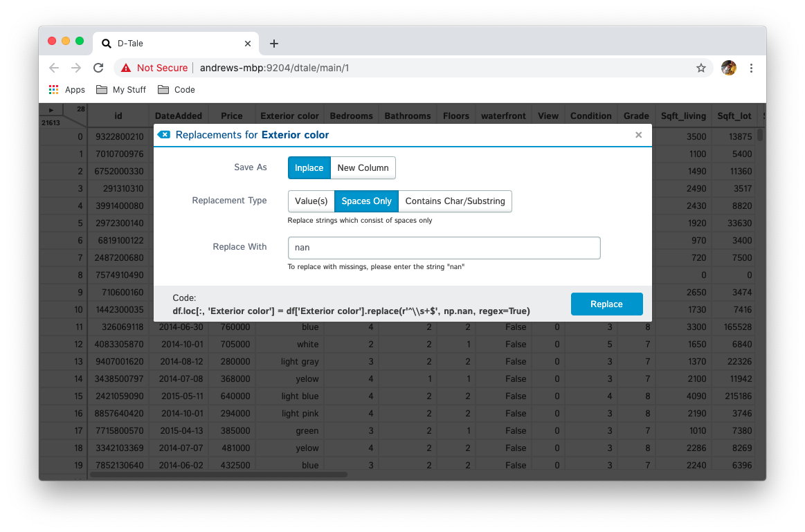Image resolution: width=805 pixels, height=532 pixels.
Task: Choose Contains Char/Substring replacement type
Action: [x=455, y=201]
